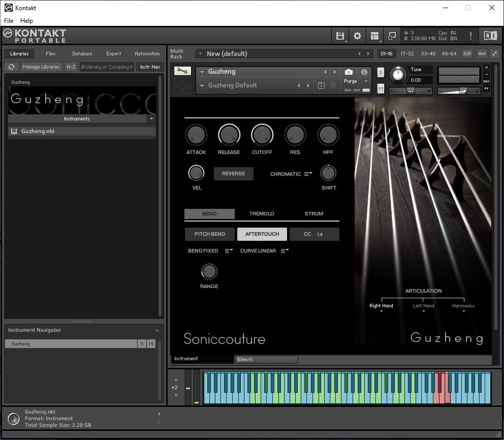Click Manage Libraries button
This screenshot has width=504, height=440.
click(x=41, y=67)
